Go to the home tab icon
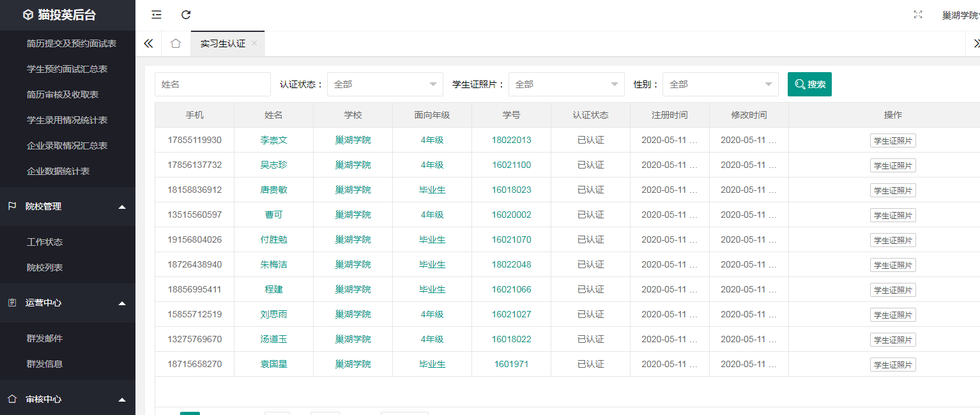Image resolution: width=980 pixels, height=415 pixels. coord(176,43)
